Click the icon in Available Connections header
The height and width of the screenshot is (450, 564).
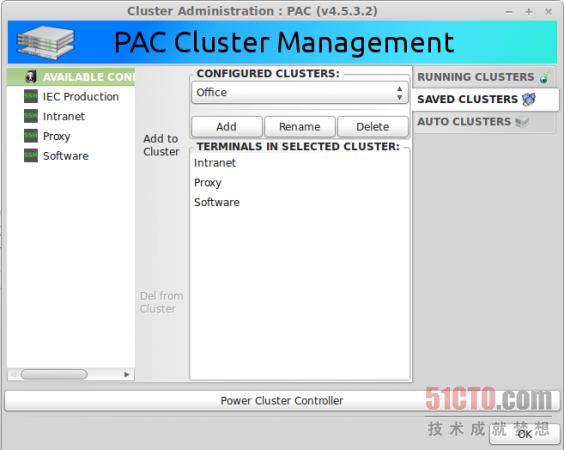pos(31,77)
